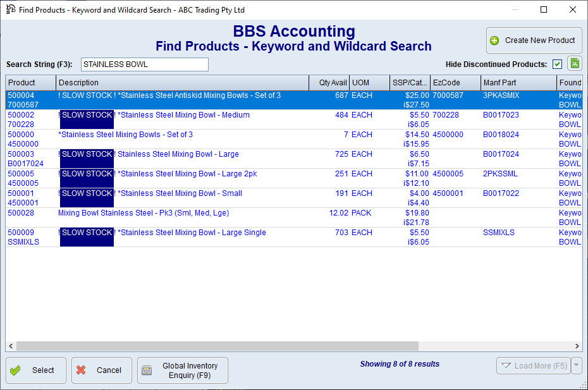
Task: Click the green checkmark icon on Select
Action: coord(16,370)
